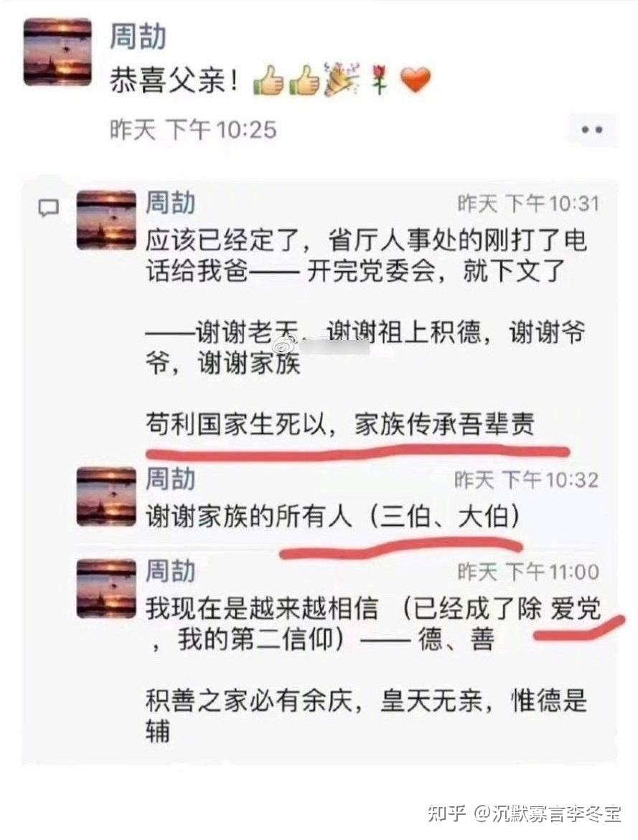Viewport: 638px width, 840px height.
Task: Tap the orange heart emoji in the post
Action: (416, 81)
